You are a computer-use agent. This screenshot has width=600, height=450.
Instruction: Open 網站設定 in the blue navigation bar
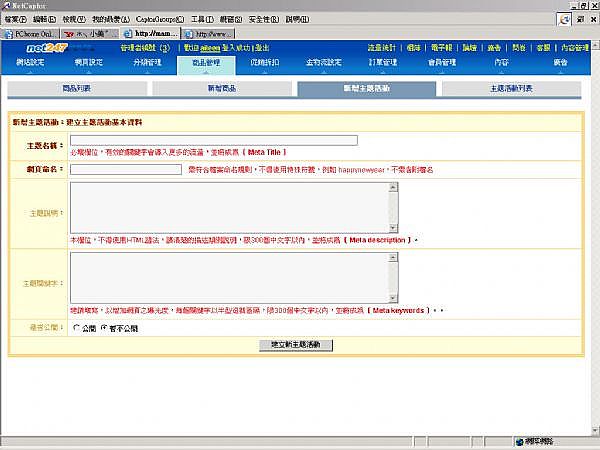coord(30,62)
